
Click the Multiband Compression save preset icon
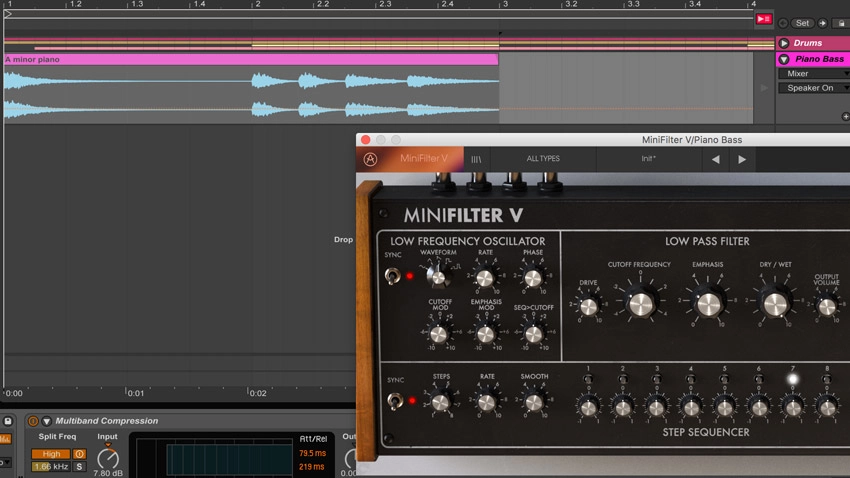pyautogui.click(x=8, y=421)
